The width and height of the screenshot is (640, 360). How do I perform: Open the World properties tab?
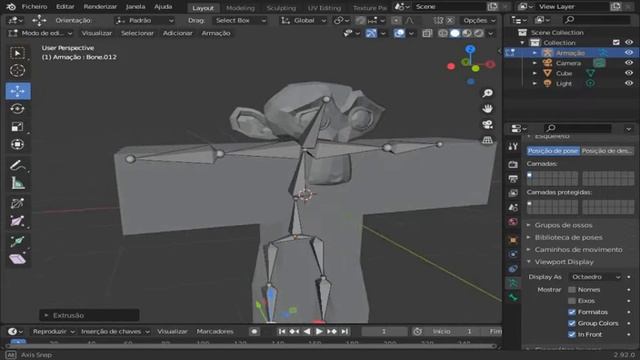click(513, 222)
